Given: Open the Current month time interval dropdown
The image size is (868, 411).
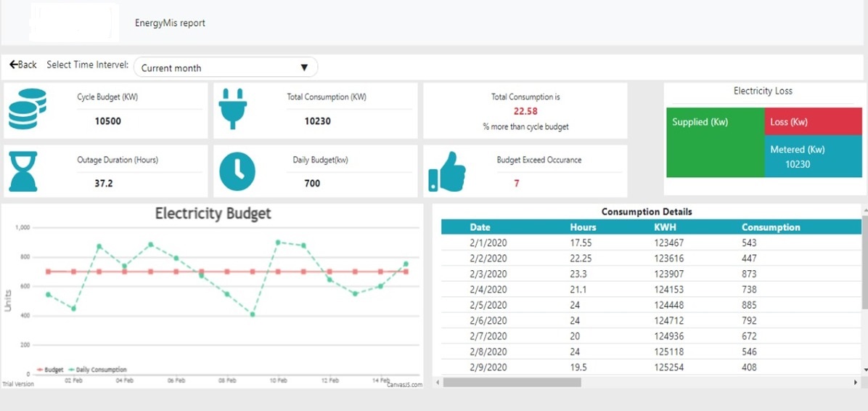Looking at the screenshot, I should (226, 68).
